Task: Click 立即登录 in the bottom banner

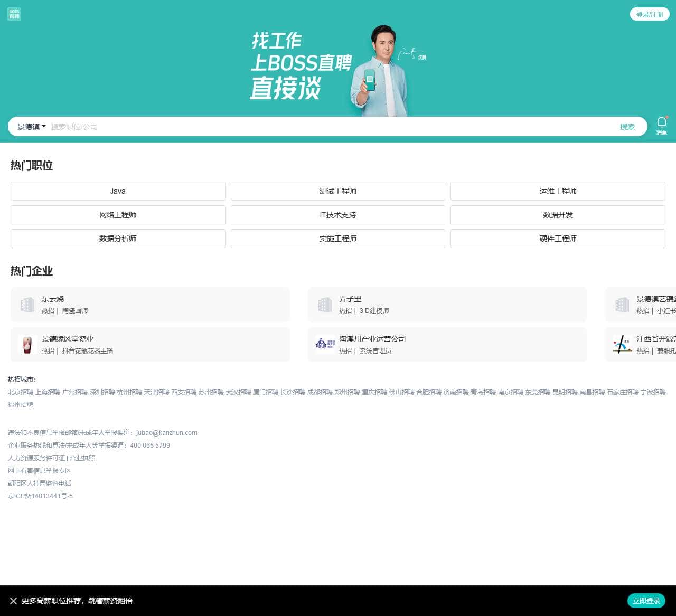Action: (x=646, y=601)
